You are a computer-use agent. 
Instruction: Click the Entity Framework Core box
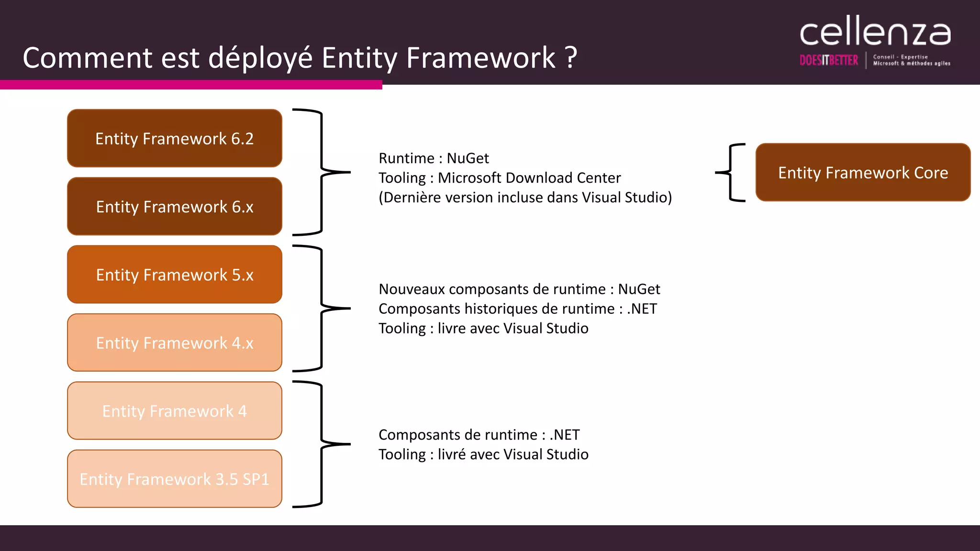863,172
